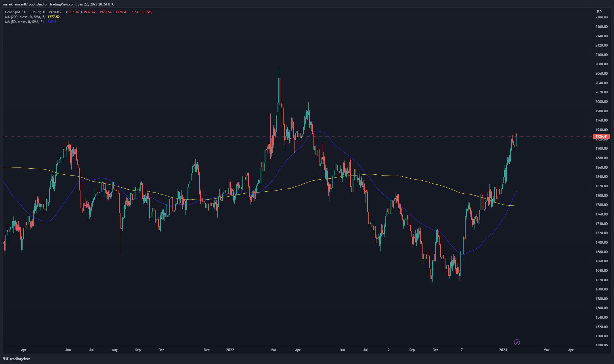Click the blue 1810.51 MA value
614x364 pixels.
[x=52, y=22]
